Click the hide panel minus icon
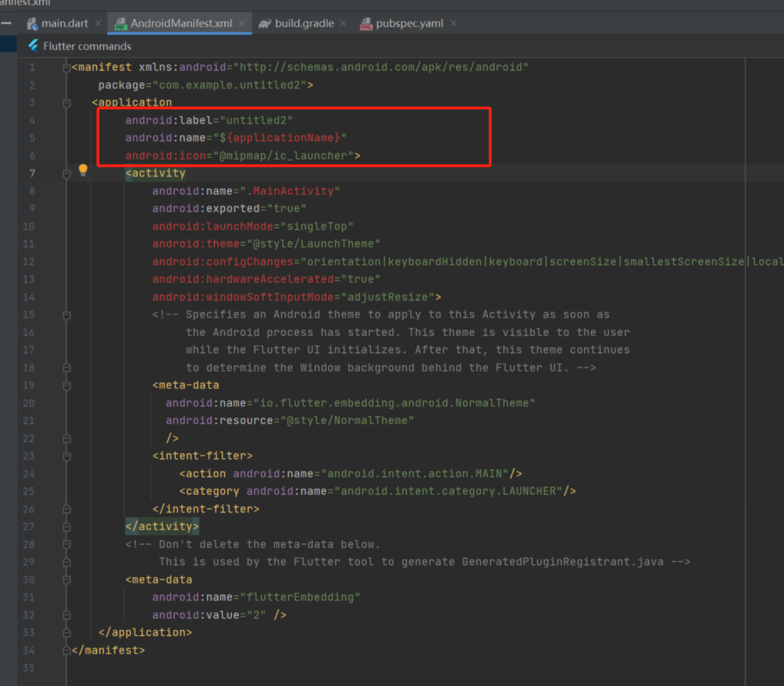Image resolution: width=784 pixels, height=686 pixels. 6,23
